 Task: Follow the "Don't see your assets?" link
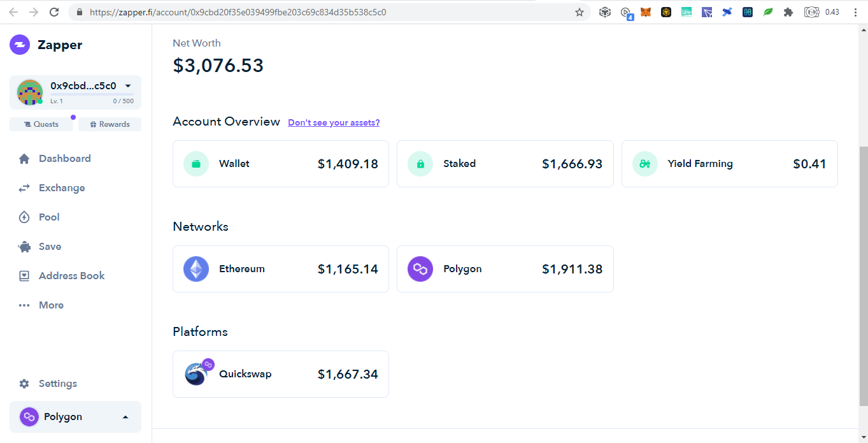tap(334, 122)
